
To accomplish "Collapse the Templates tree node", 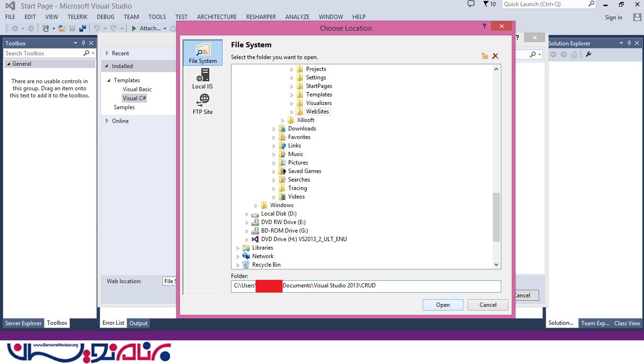I will [x=109, y=80].
